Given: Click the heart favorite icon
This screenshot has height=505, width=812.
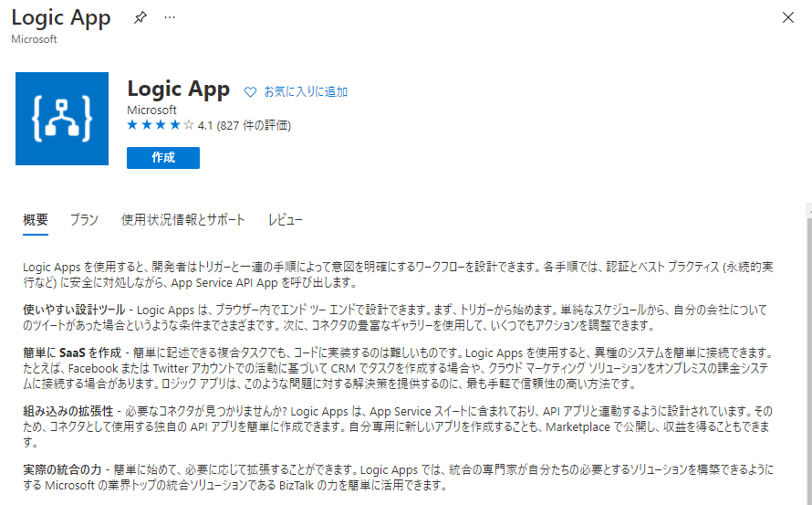Looking at the screenshot, I should point(250,91).
